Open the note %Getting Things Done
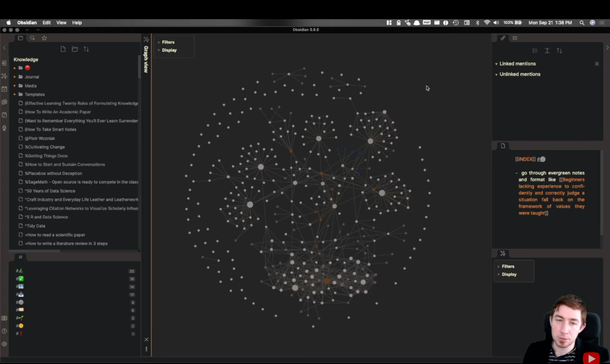Image resolution: width=610 pixels, height=364 pixels. point(46,156)
